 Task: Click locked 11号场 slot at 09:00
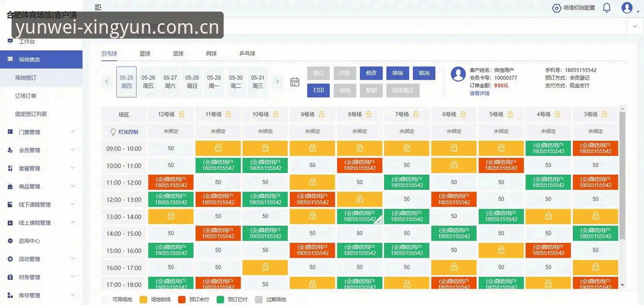(x=218, y=148)
